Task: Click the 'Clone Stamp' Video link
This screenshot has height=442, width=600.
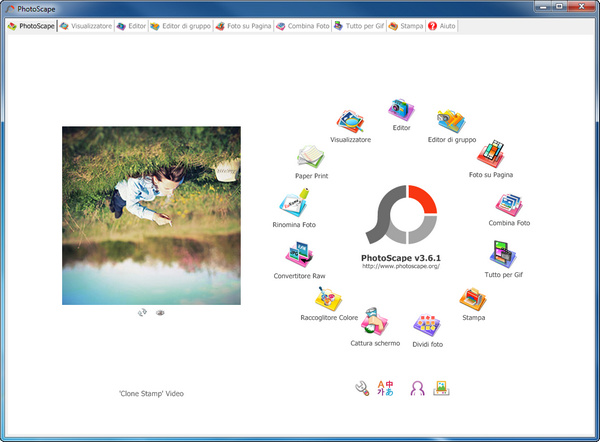Action: click(x=151, y=394)
